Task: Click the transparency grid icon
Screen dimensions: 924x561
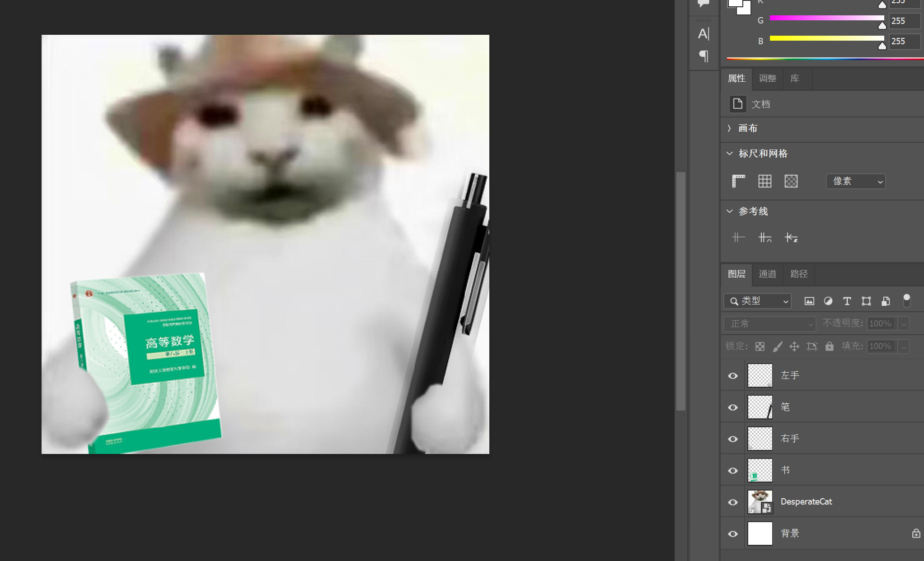Action: tap(791, 181)
